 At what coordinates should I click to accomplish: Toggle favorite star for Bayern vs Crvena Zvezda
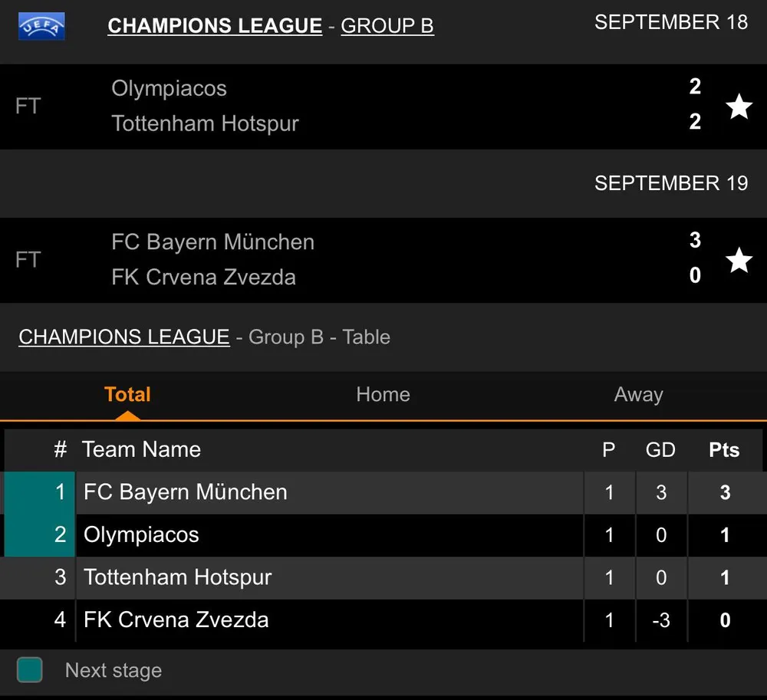(x=739, y=260)
